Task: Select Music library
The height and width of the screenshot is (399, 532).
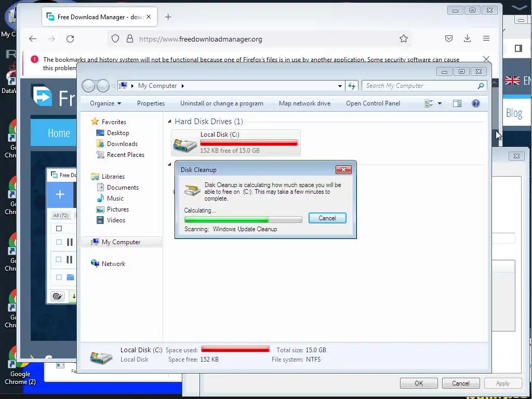Action: [110, 198]
